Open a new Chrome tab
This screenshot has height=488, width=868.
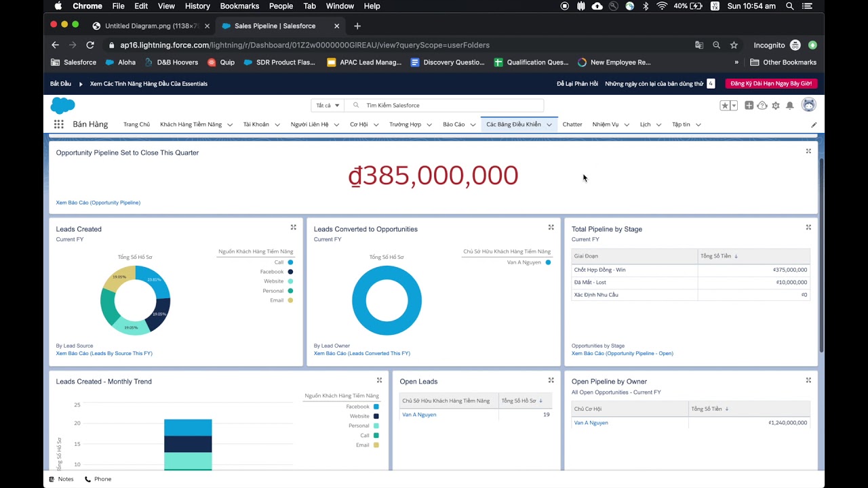click(x=357, y=26)
